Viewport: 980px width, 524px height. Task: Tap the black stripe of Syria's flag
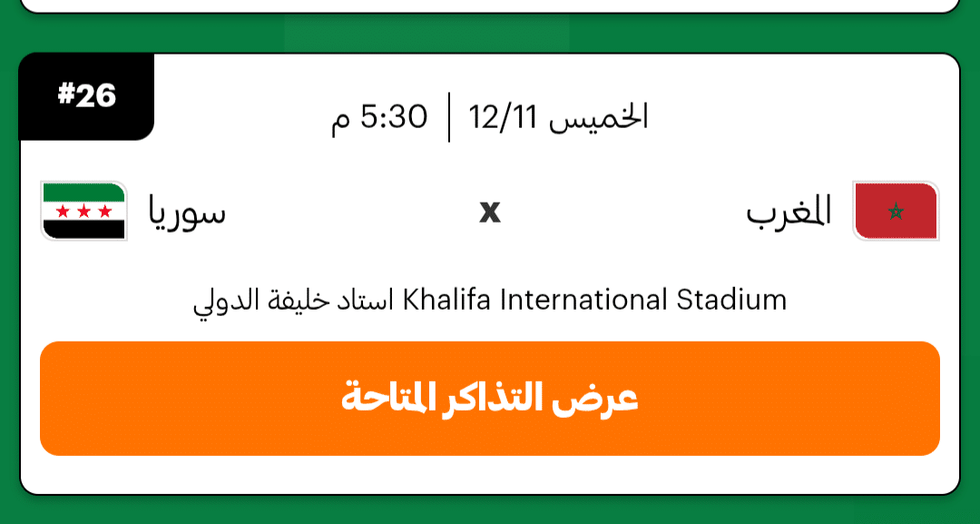(83, 229)
